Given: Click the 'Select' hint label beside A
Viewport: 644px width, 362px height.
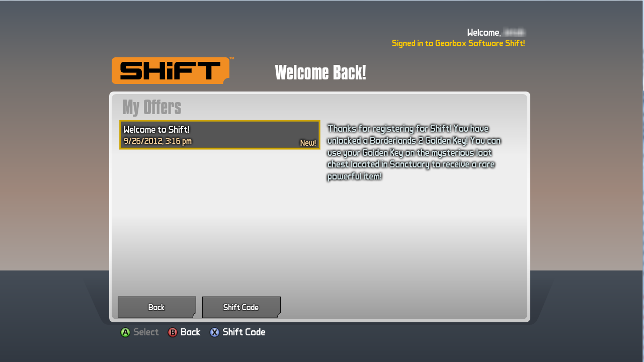Looking at the screenshot, I should [146, 332].
